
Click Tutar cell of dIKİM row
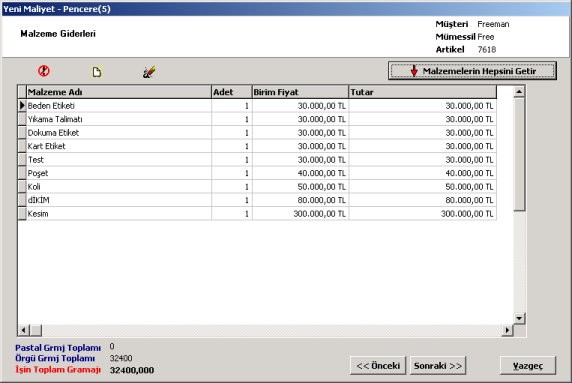tap(423, 200)
